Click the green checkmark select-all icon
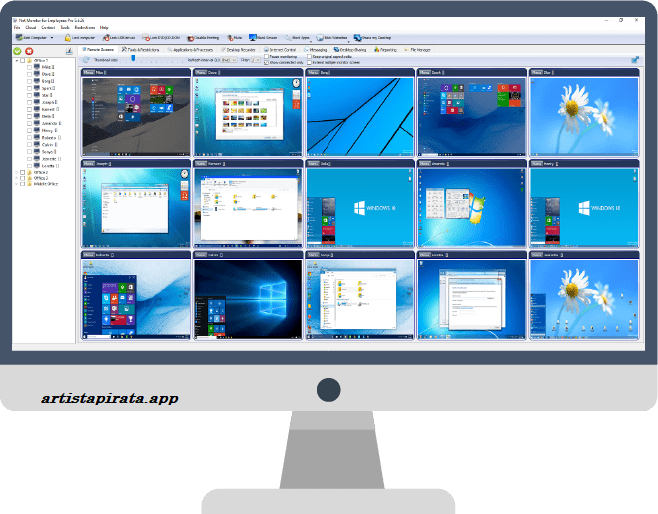This screenshot has width=658, height=514. [17, 51]
